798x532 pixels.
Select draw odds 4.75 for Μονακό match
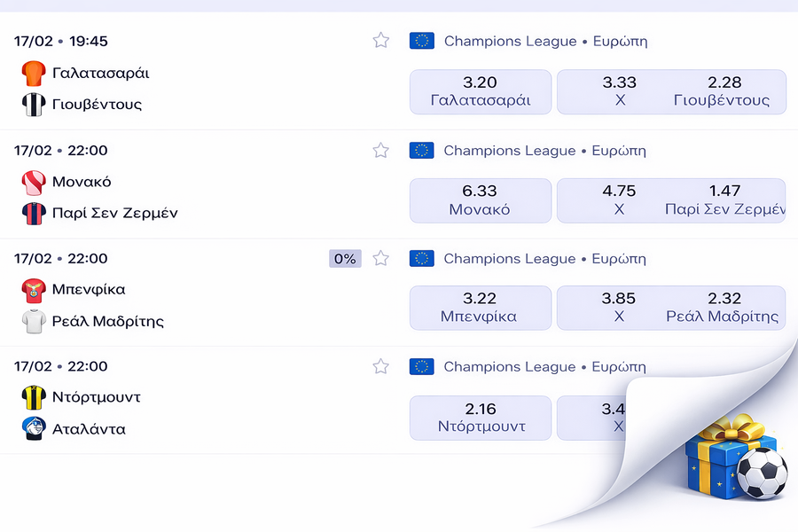(x=619, y=199)
